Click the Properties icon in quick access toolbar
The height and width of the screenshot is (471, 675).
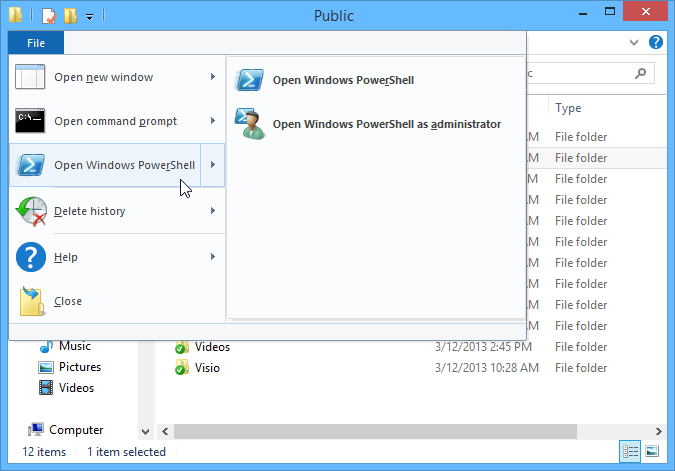pyautogui.click(x=46, y=16)
